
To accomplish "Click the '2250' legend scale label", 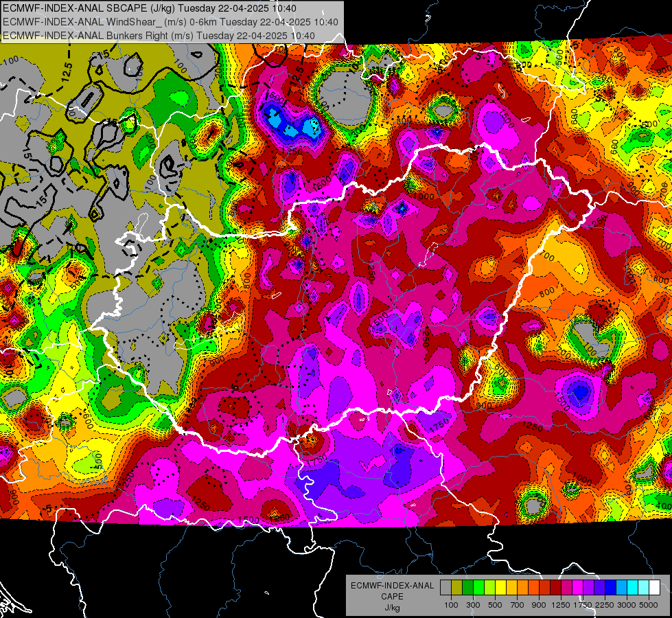I will coord(605,605).
